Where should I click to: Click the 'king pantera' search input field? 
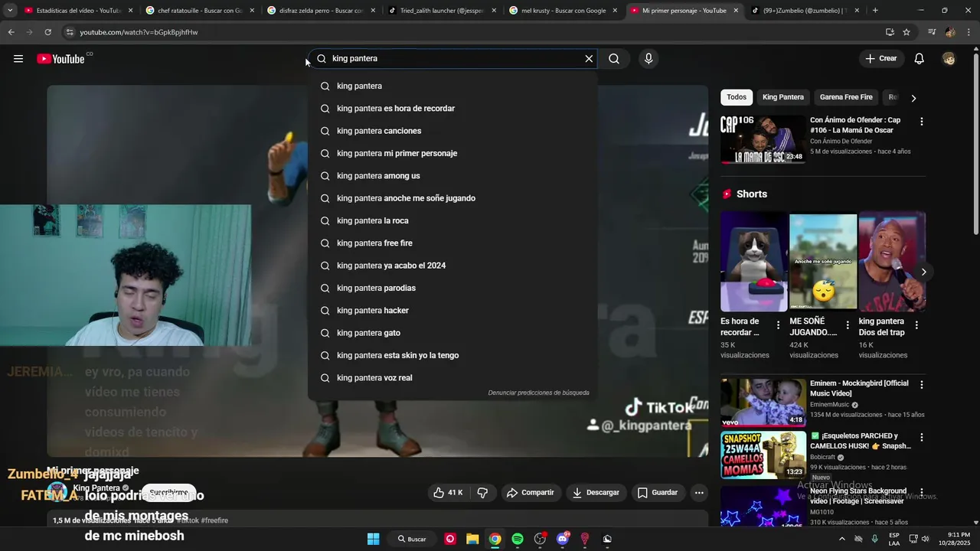pos(452,59)
